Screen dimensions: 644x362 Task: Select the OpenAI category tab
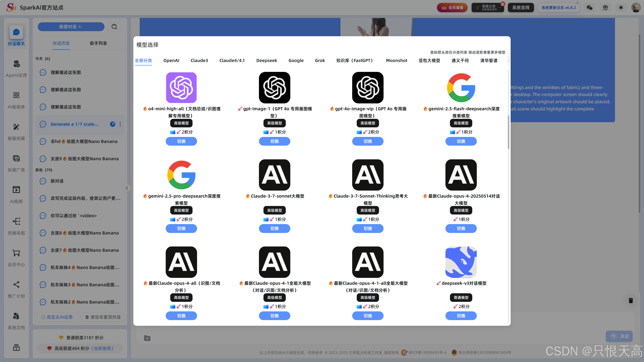[x=171, y=61]
